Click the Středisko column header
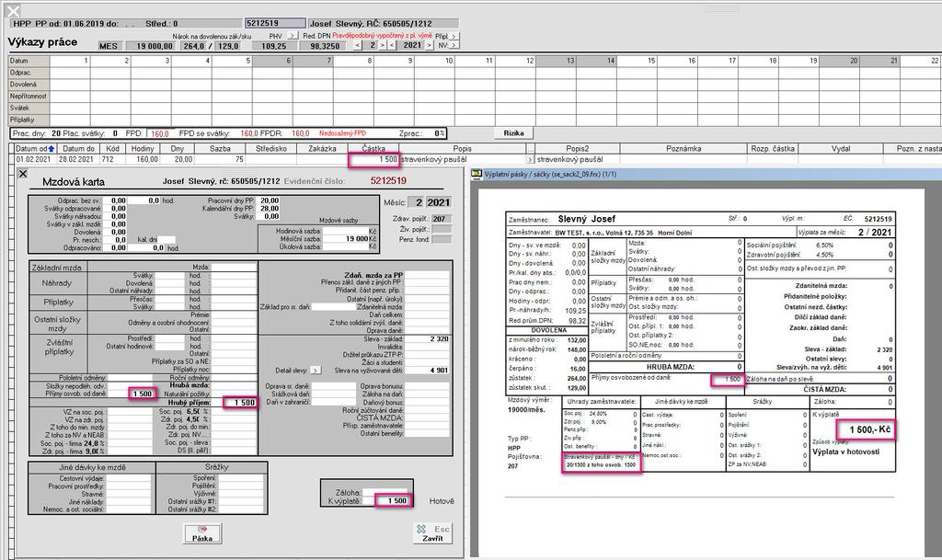Screen dimensions: 942x560 coord(271,149)
